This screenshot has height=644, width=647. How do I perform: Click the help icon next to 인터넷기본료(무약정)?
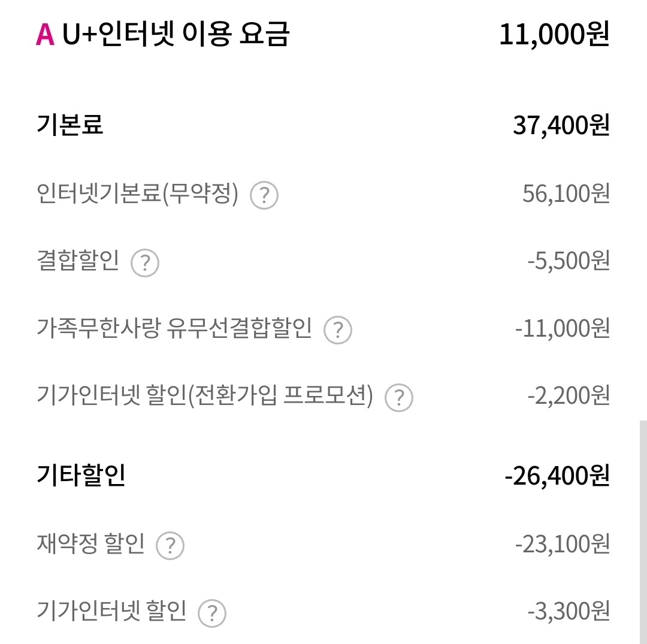tap(264, 195)
